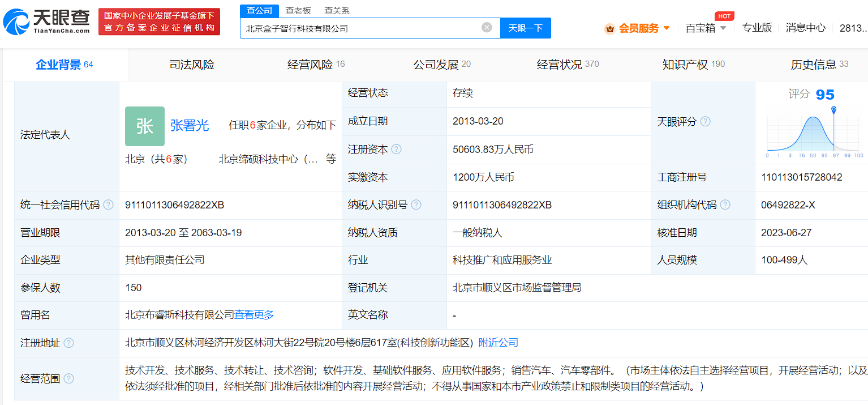Click the business term 2013-03-20 至 2063-03-19
The width and height of the screenshot is (868, 405).
pos(183,233)
